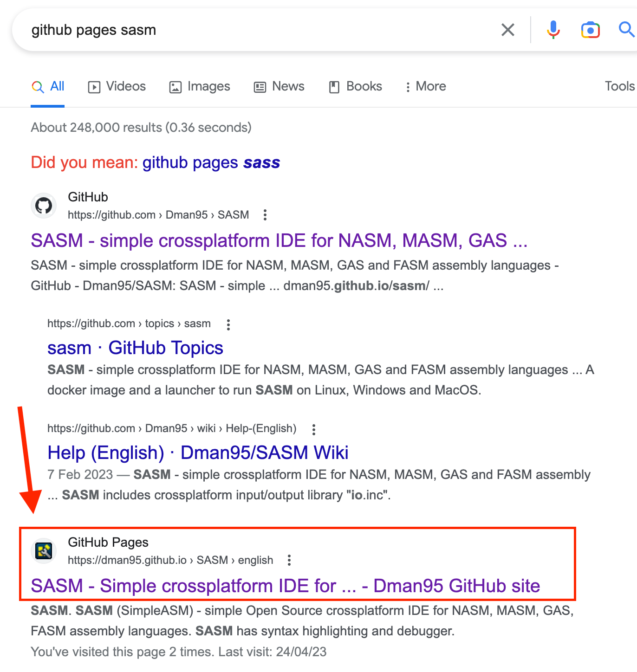Open options for GitHub Topics sasm result
The image size is (637, 672).
(x=228, y=324)
